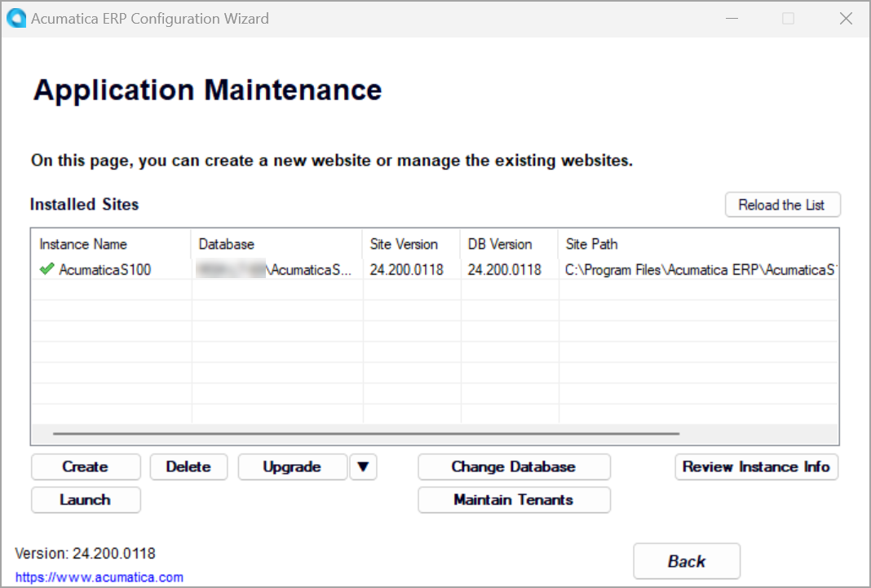871x588 pixels.
Task: Click Change Database button
Action: pyautogui.click(x=514, y=467)
